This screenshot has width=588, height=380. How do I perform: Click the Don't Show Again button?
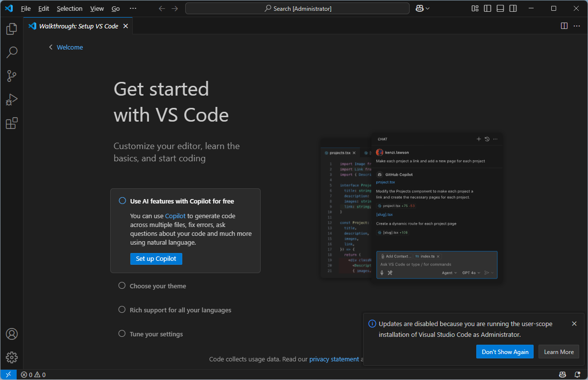505,352
